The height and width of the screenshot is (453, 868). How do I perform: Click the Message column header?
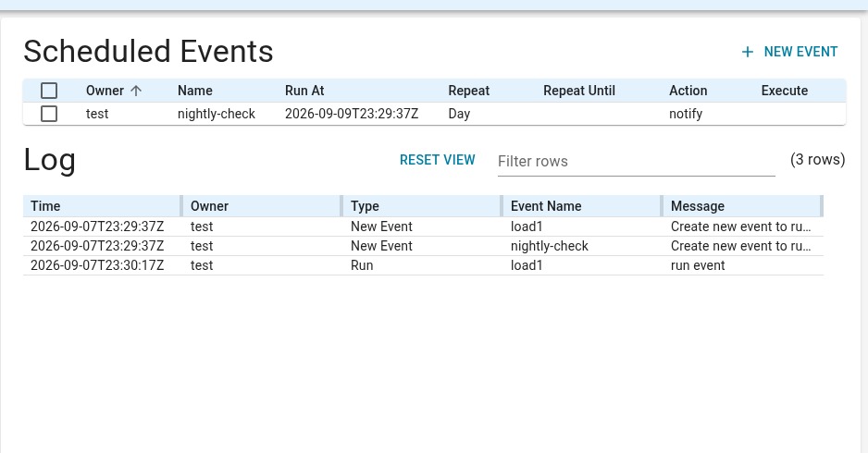pyautogui.click(x=698, y=206)
